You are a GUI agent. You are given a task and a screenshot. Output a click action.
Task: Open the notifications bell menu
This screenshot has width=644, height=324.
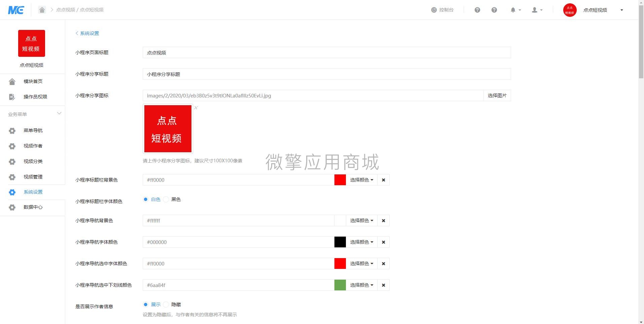point(515,10)
